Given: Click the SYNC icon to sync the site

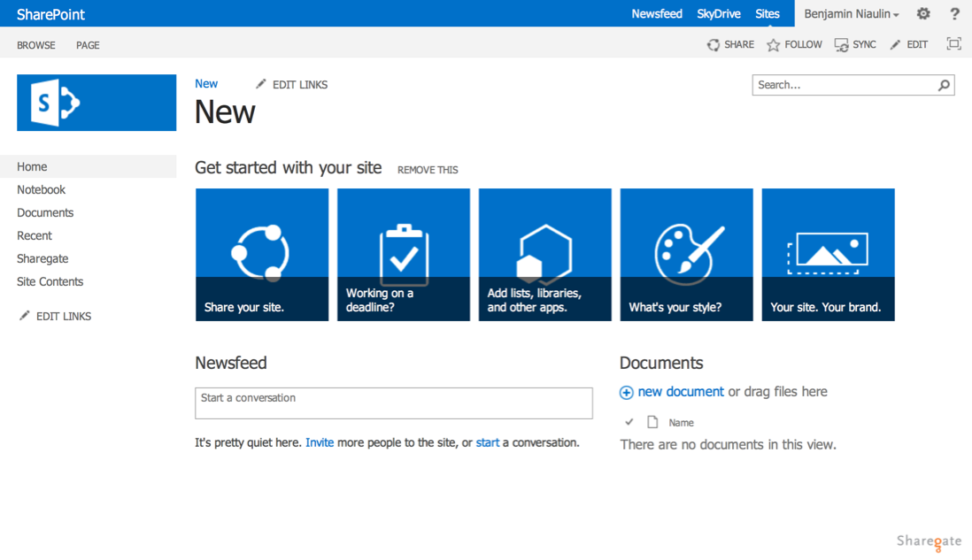Looking at the screenshot, I should tap(840, 44).
